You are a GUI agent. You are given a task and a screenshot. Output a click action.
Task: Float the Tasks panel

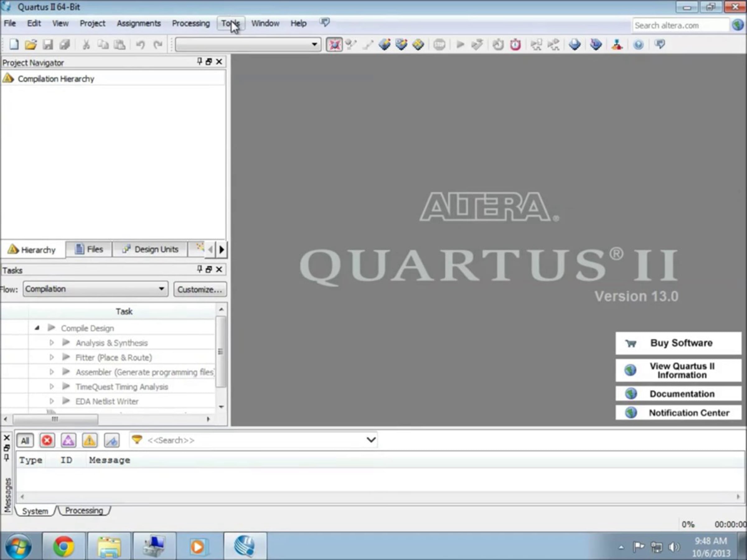209,269
